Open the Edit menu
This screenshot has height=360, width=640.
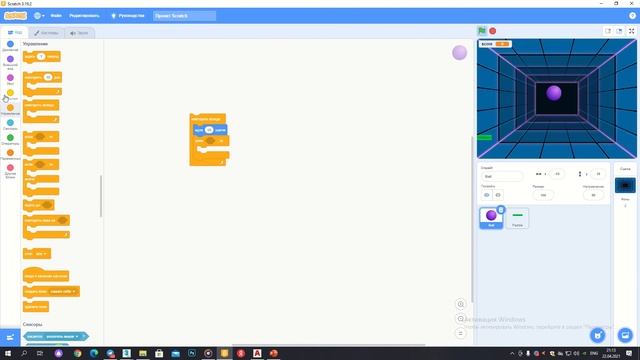(x=84, y=16)
